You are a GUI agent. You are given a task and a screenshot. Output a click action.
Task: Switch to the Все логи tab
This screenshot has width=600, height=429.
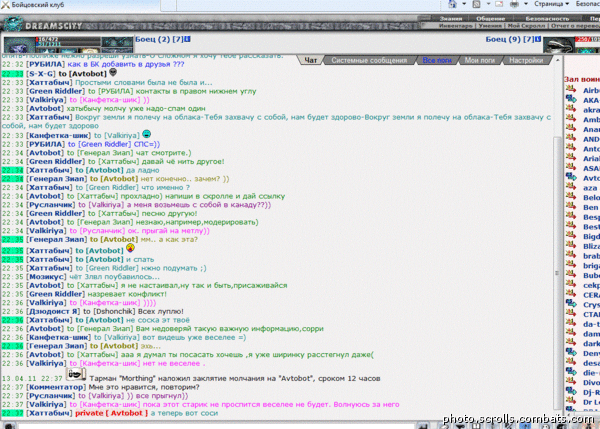[x=437, y=60]
